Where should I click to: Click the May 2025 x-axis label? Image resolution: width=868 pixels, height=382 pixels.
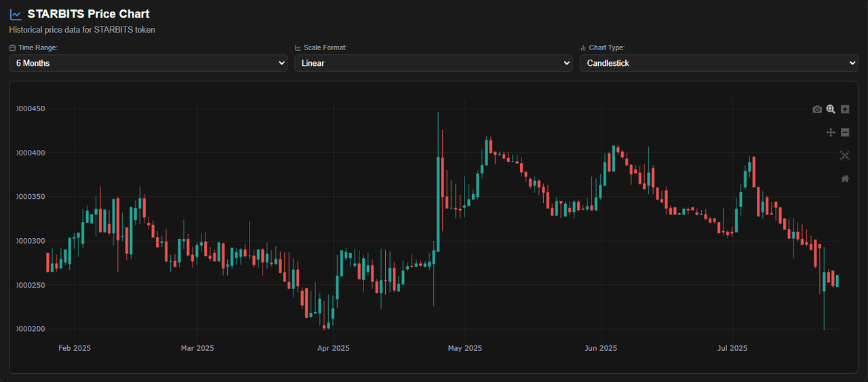(465, 348)
